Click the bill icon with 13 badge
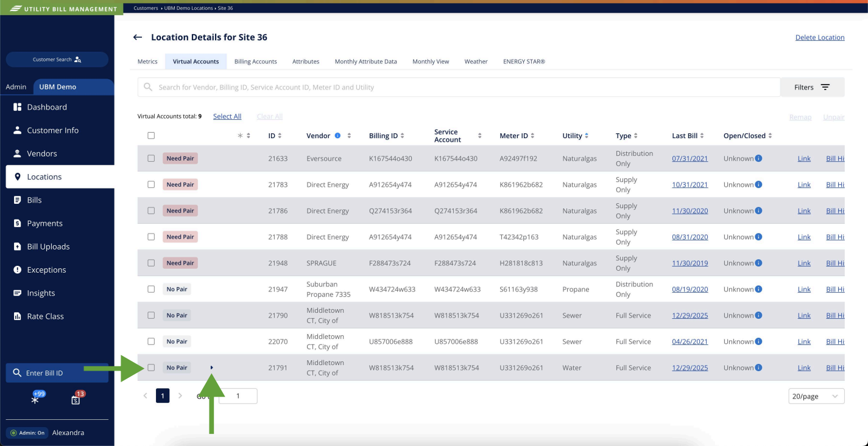This screenshot has height=446, width=868. click(x=76, y=400)
